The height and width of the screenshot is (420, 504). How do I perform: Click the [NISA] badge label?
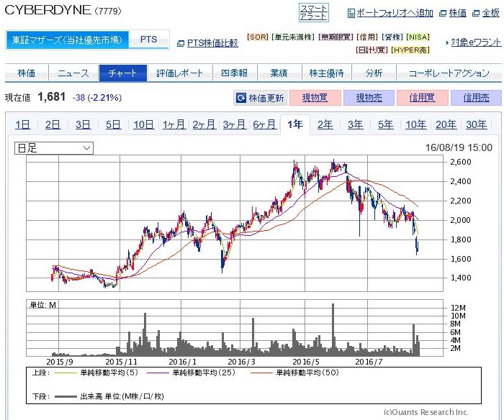[x=418, y=37]
